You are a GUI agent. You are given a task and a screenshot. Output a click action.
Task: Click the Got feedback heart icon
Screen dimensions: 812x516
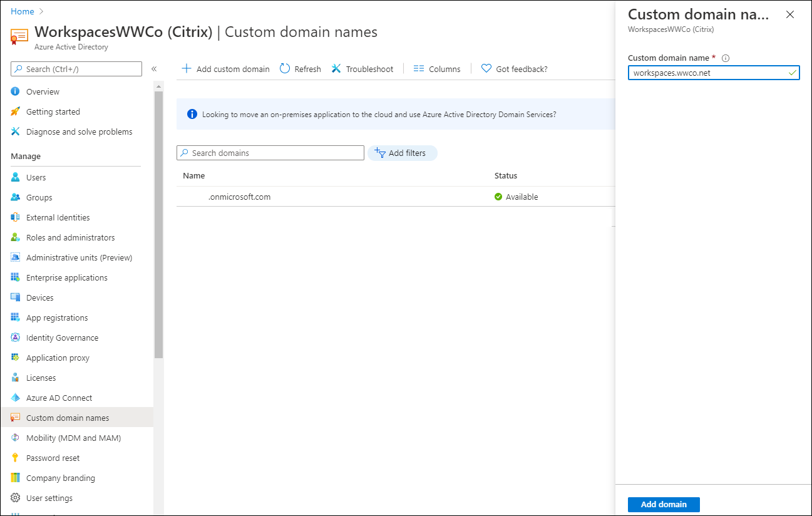point(486,69)
